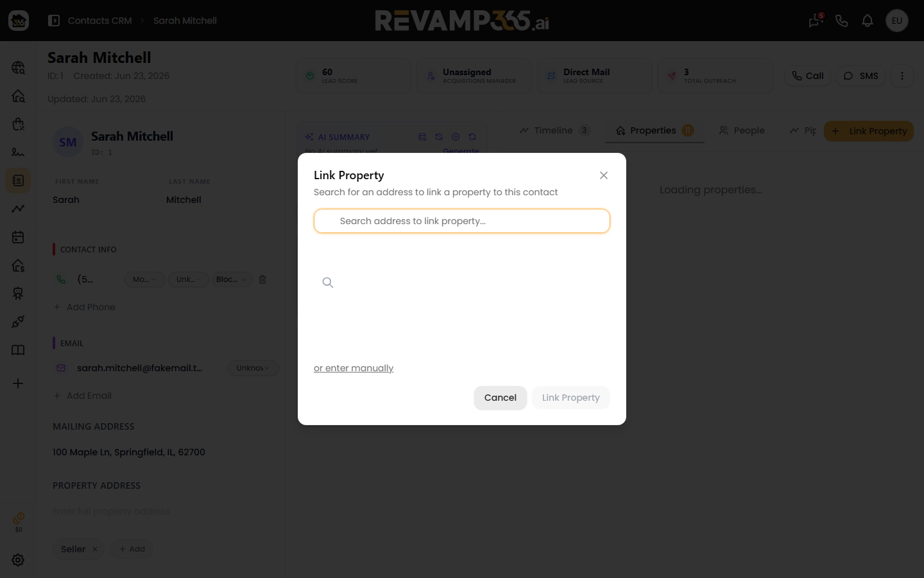Switch to the Timeline tab
Screen dimensions: 924x578
[x=554, y=130]
